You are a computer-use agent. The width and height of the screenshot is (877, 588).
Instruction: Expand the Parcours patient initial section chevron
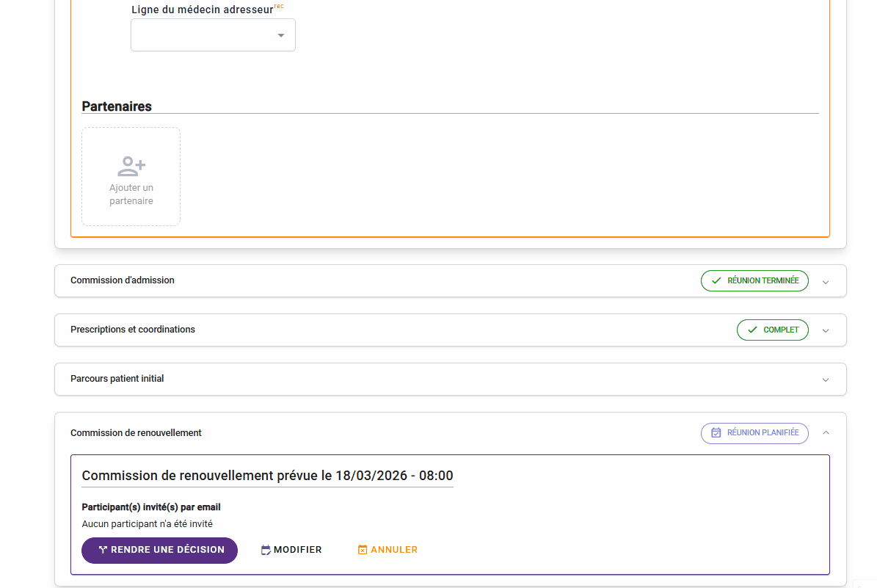(826, 380)
